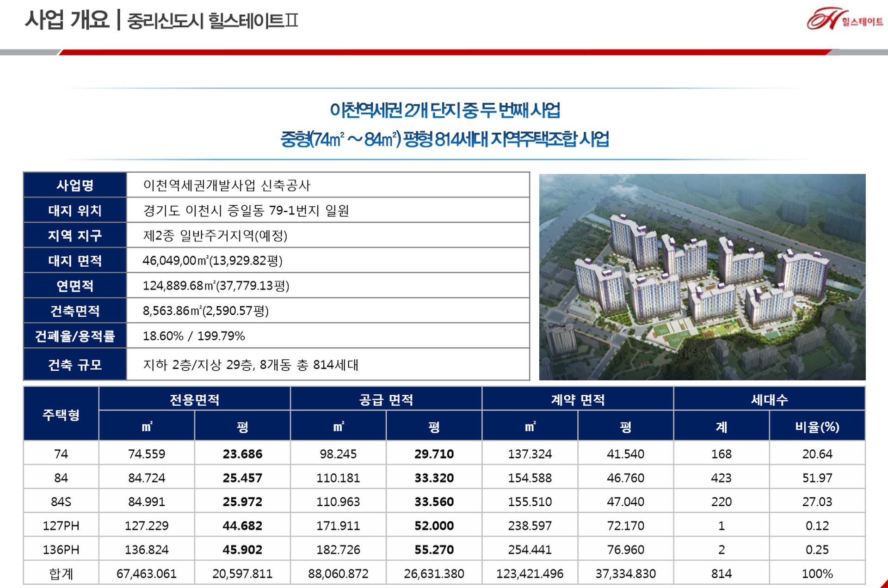Select the title text '사업 개요'
Screen dimensions: 888x588
point(67,20)
